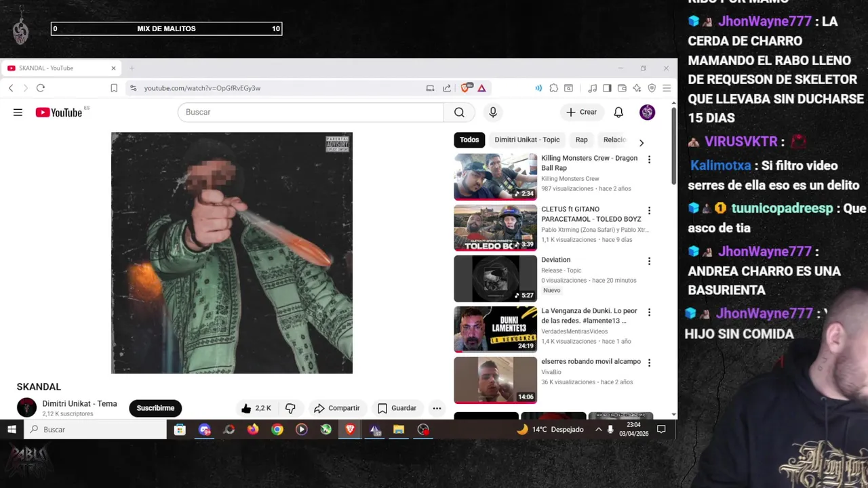Open the taskbar clock showing 23:04
This screenshot has width=868, height=488.
[x=634, y=429]
